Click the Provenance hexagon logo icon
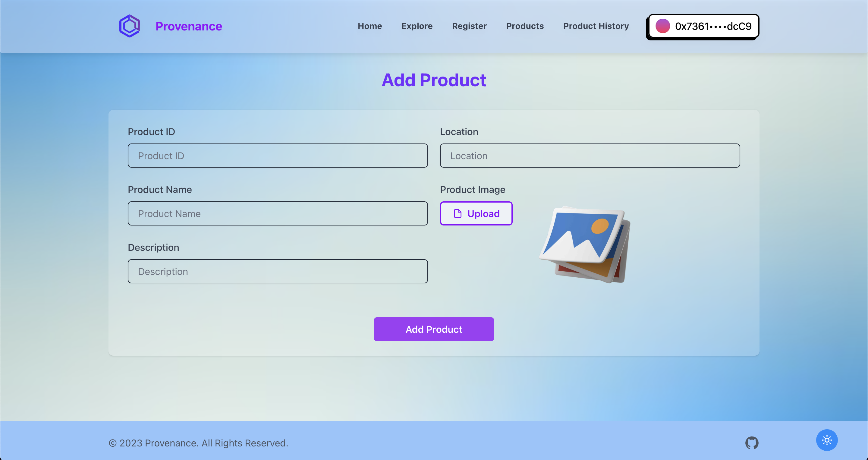The image size is (868, 460). pyautogui.click(x=129, y=26)
